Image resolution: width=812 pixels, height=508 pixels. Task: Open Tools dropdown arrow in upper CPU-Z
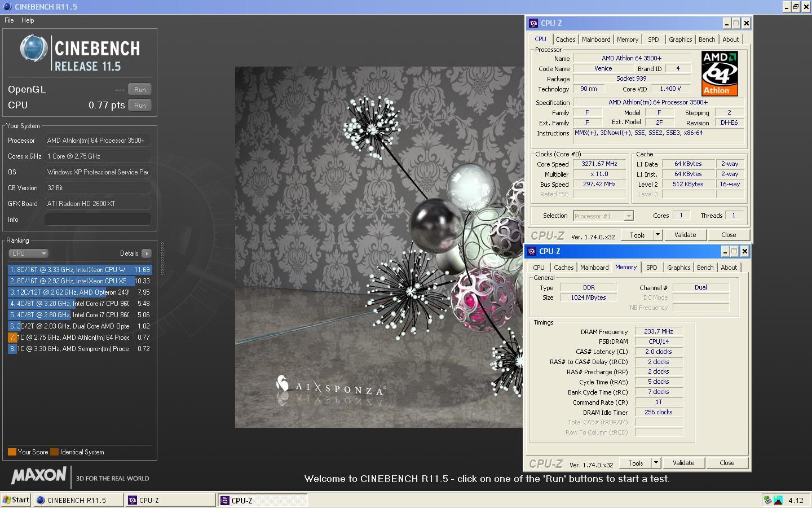(657, 235)
